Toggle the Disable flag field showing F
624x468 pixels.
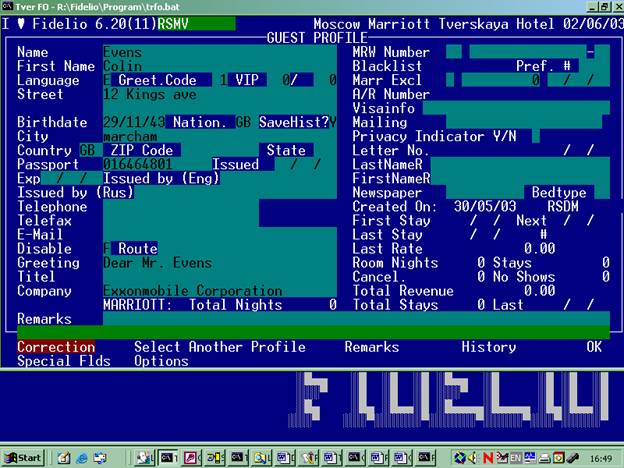pyautogui.click(x=107, y=249)
